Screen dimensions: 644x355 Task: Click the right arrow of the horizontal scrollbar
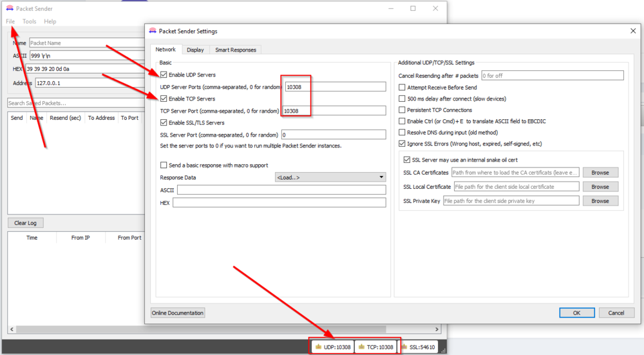point(437,329)
